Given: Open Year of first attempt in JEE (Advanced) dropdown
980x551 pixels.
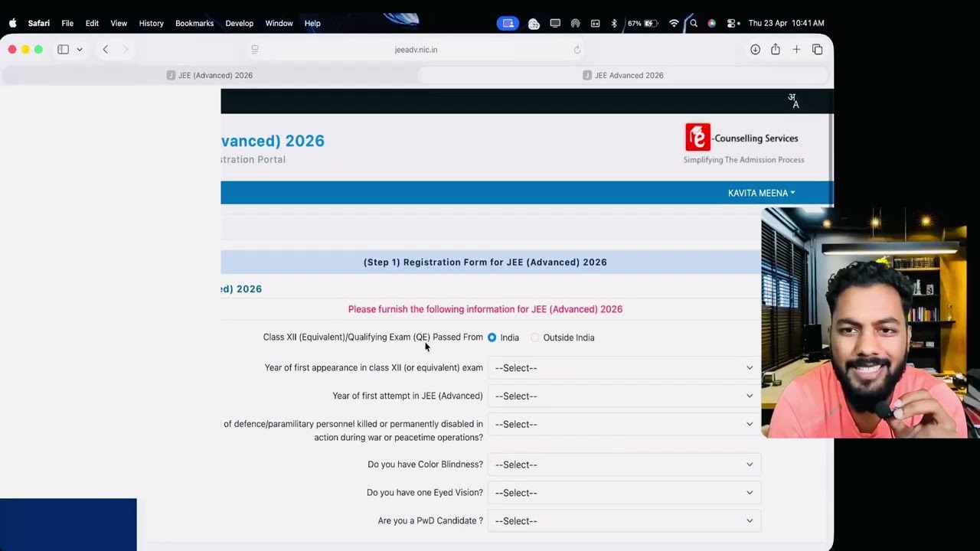Looking at the screenshot, I should (x=624, y=396).
